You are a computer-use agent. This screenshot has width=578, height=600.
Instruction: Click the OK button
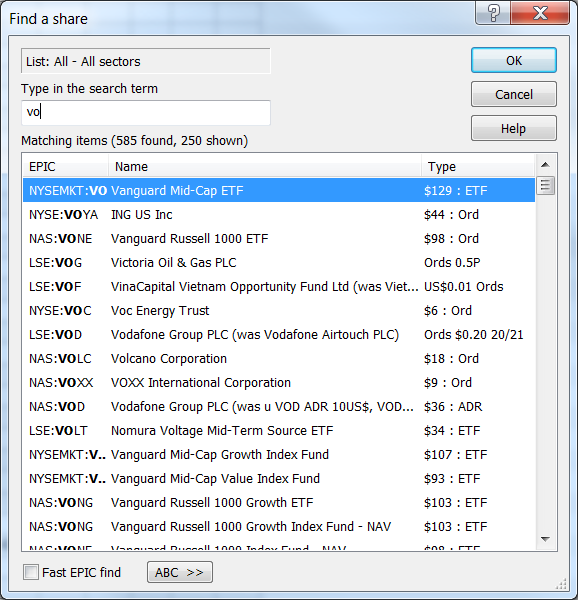[x=514, y=60]
